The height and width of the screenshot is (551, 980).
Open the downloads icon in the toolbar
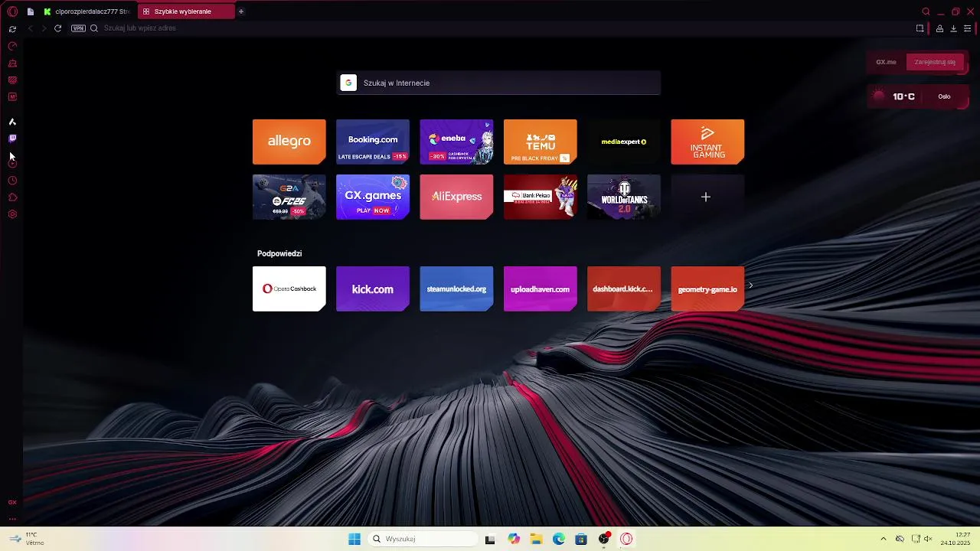coord(953,28)
